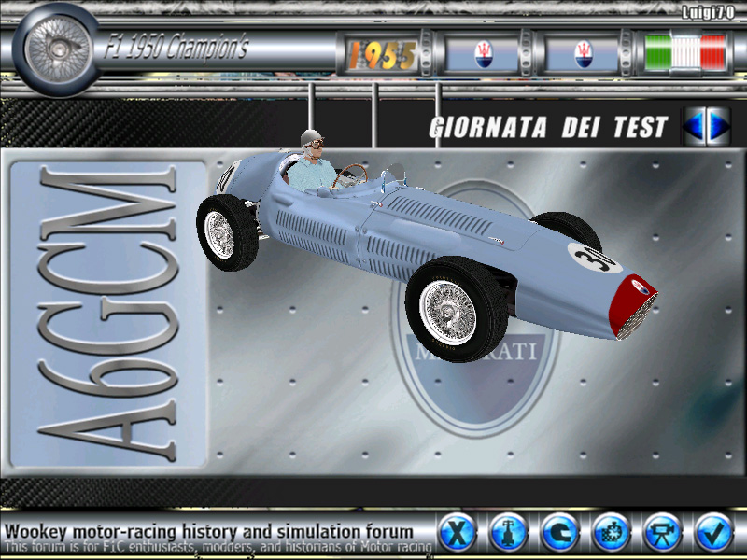The height and width of the screenshot is (560, 747).
Task: Click the blue X exit button
Action: (458, 532)
